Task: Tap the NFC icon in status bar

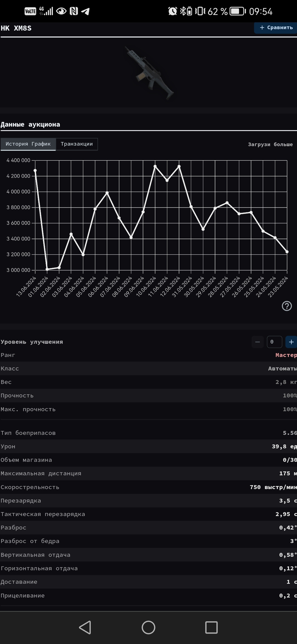Action: (74, 11)
